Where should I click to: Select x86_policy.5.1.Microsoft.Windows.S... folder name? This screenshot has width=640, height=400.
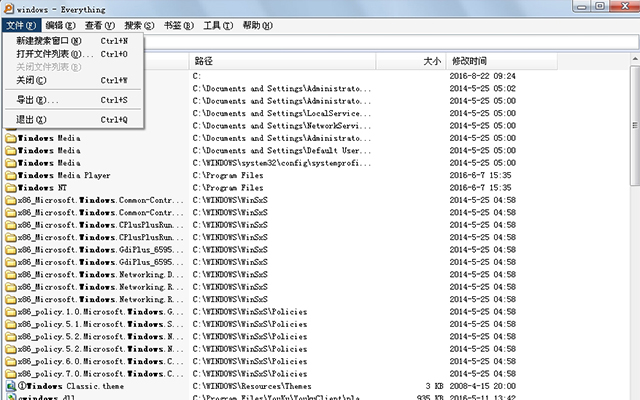100,324
